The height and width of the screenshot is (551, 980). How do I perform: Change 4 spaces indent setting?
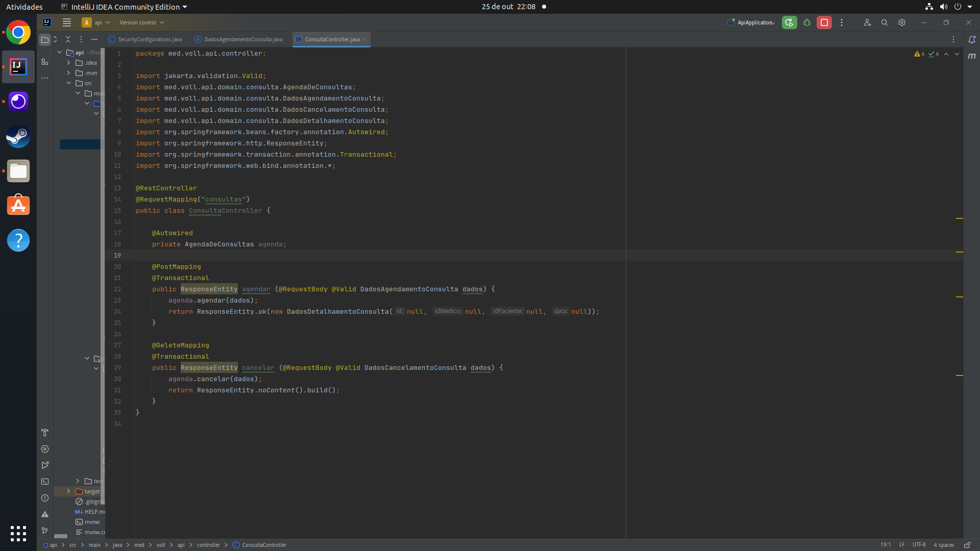pos(944,545)
